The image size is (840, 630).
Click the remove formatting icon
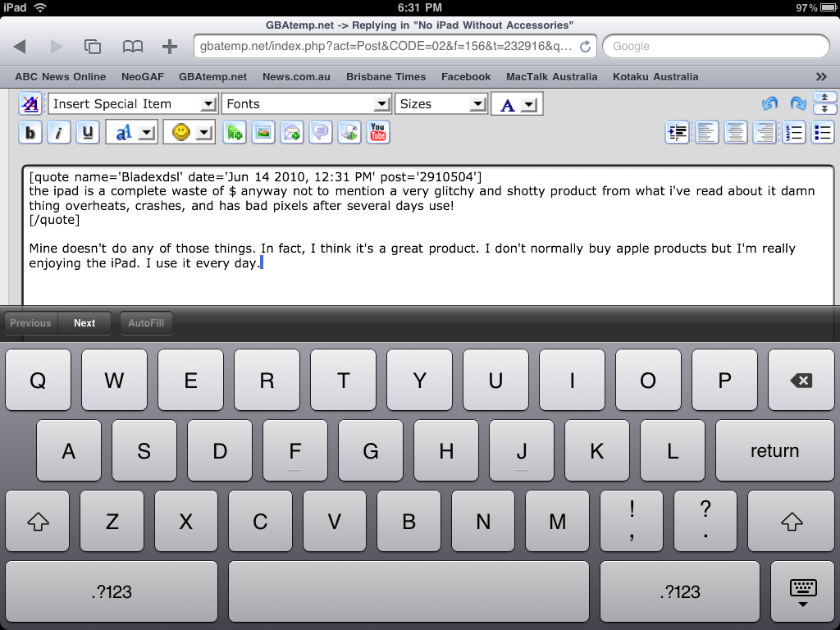pyautogui.click(x=30, y=104)
